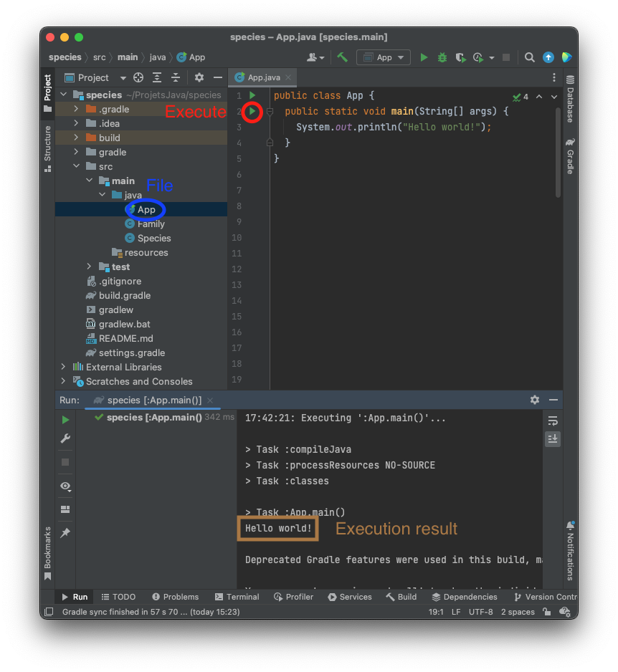
Task: Toggle scroll to end in console
Action: pyautogui.click(x=553, y=439)
